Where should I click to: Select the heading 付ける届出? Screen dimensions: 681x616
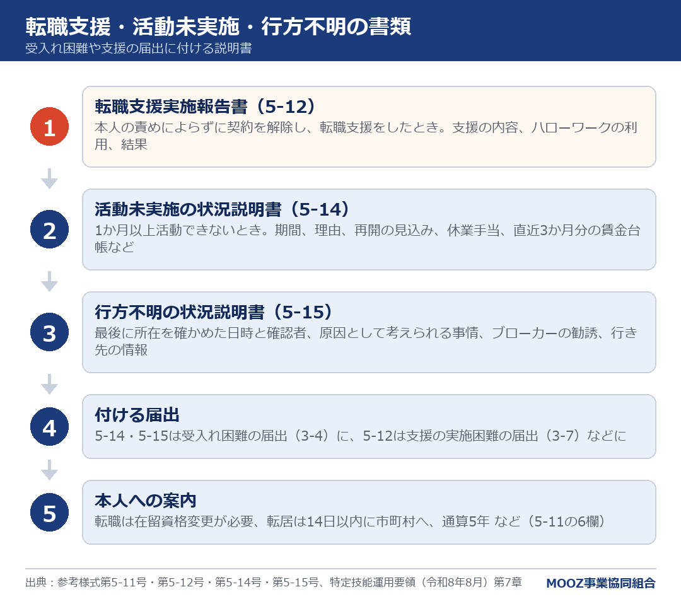[137, 415]
